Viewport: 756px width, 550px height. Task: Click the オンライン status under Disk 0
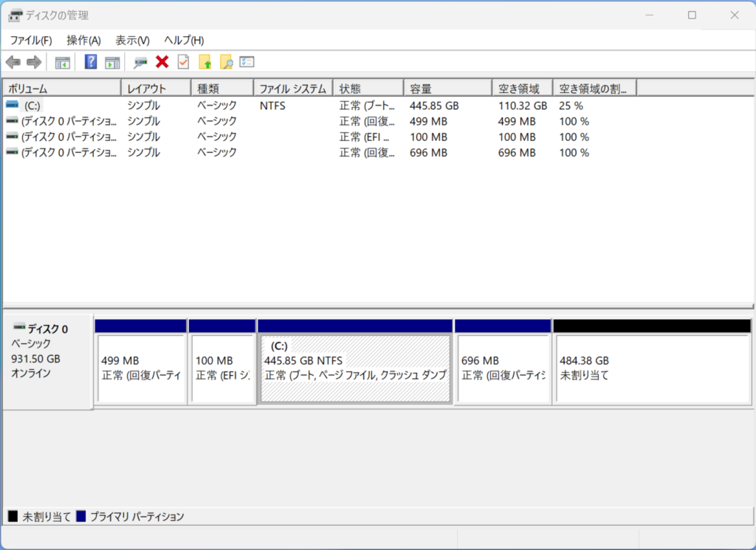31,374
